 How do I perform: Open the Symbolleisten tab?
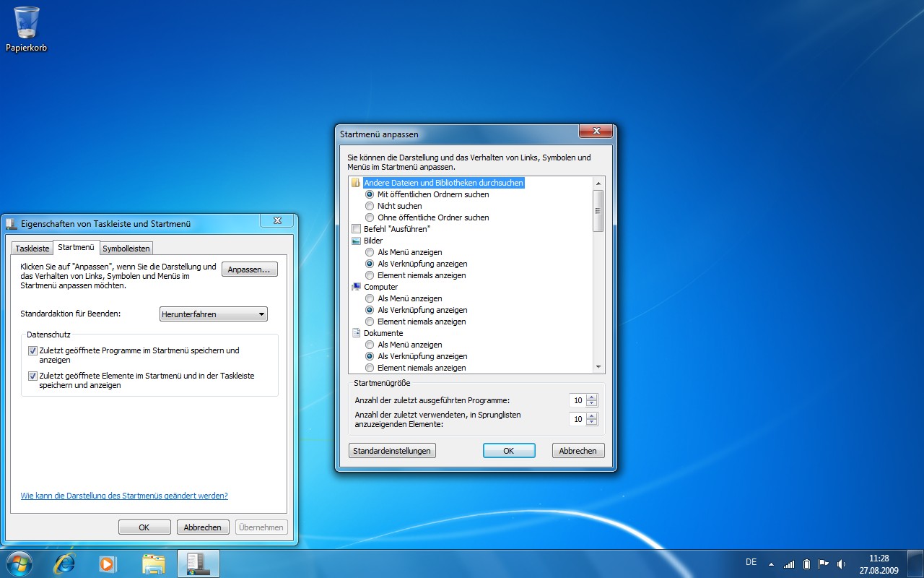pos(126,248)
